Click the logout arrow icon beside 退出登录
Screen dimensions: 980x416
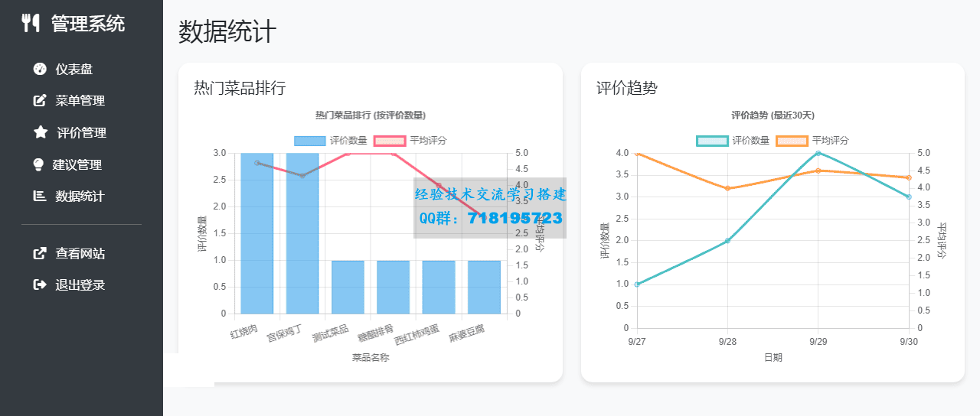[40, 285]
